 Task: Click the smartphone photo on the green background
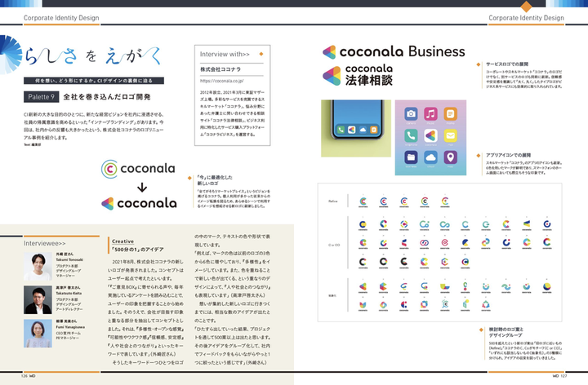tap(356, 128)
